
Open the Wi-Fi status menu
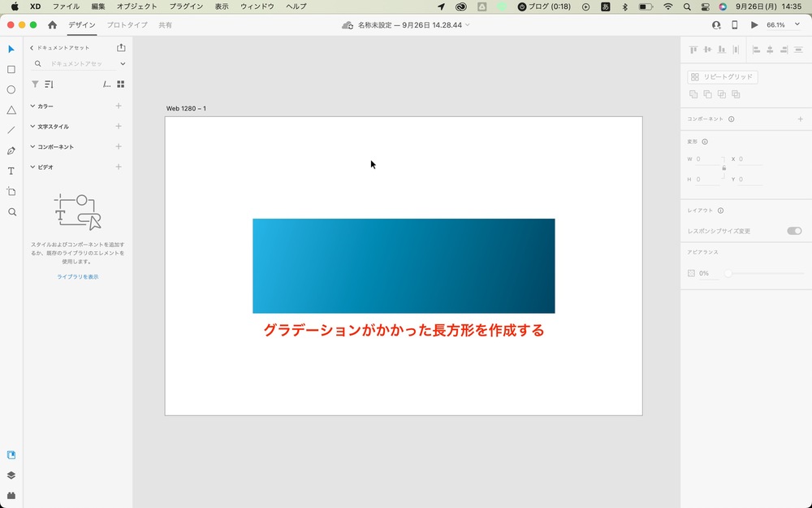[668, 7]
